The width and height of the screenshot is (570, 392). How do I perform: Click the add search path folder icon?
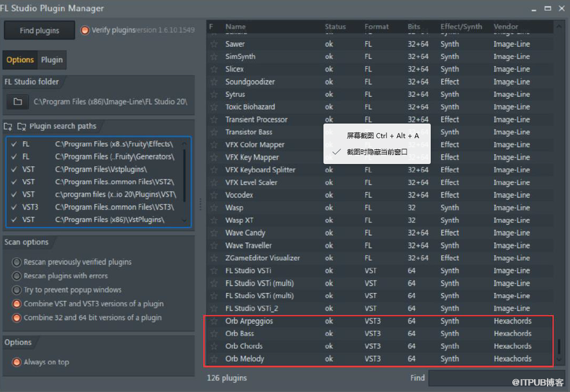[8, 127]
